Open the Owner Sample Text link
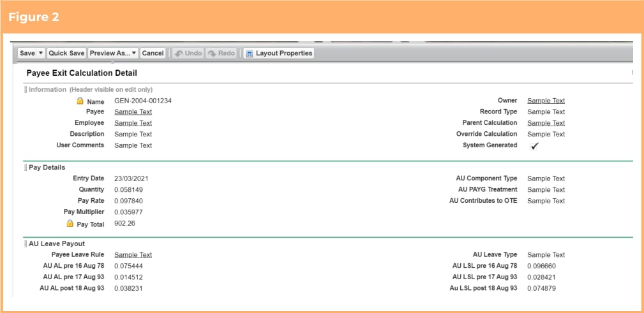This screenshot has width=644, height=313. point(546,101)
